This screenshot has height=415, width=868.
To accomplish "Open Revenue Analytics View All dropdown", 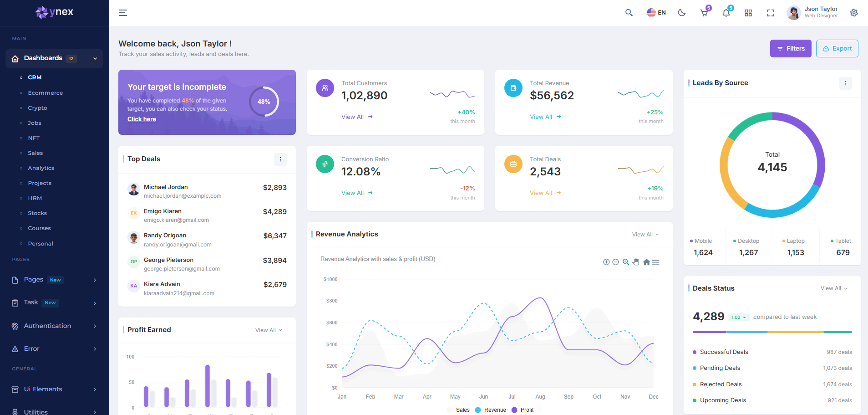I will coord(645,235).
